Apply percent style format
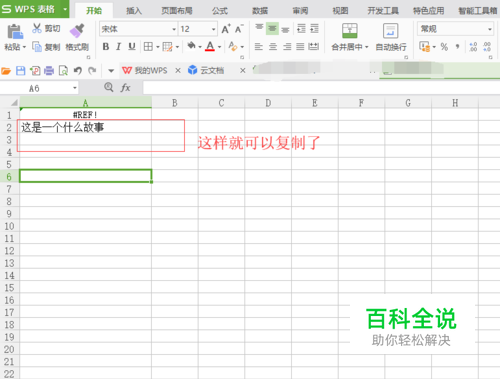Viewport: 500px width, 379px height. tap(444, 47)
